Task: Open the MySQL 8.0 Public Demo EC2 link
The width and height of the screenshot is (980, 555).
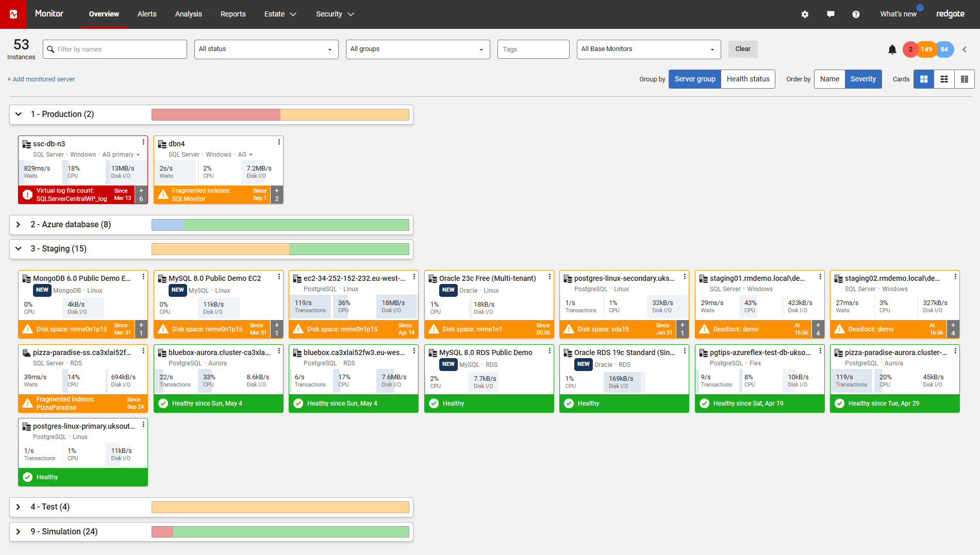Action: (215, 278)
